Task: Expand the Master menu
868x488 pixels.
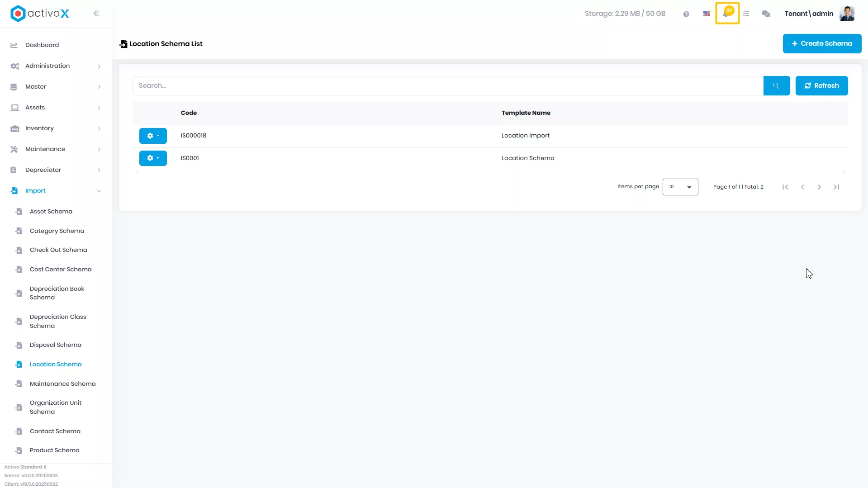Action: [x=56, y=87]
